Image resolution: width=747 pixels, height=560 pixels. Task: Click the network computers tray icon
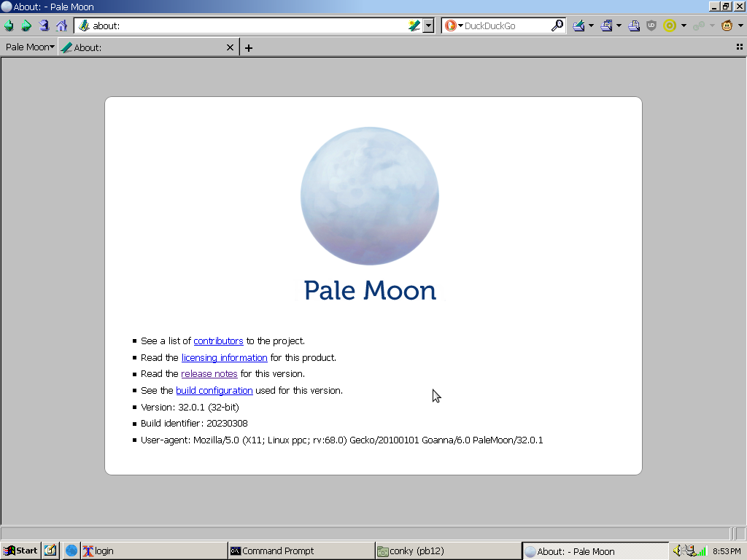coord(689,551)
